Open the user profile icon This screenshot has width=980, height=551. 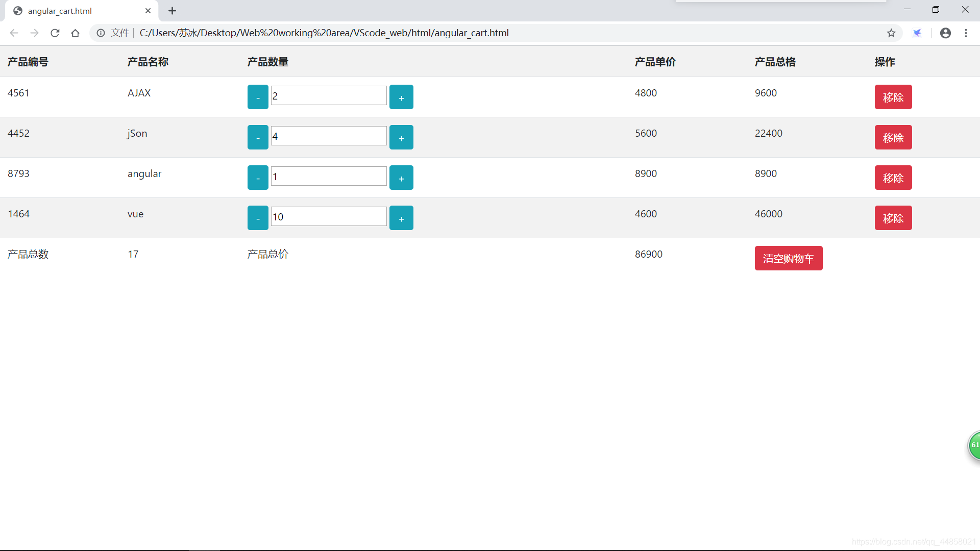click(x=945, y=33)
